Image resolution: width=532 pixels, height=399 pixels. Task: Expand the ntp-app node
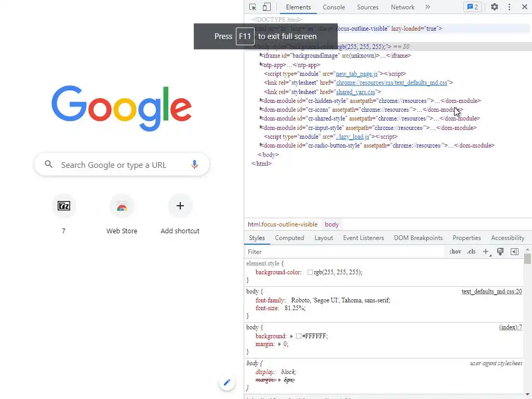pos(261,64)
